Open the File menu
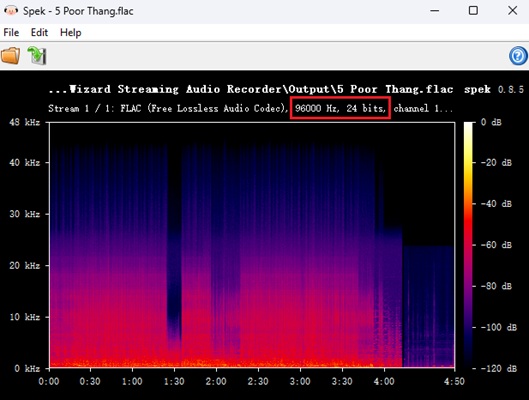Screen dimensions: 529x400 tap(11, 33)
